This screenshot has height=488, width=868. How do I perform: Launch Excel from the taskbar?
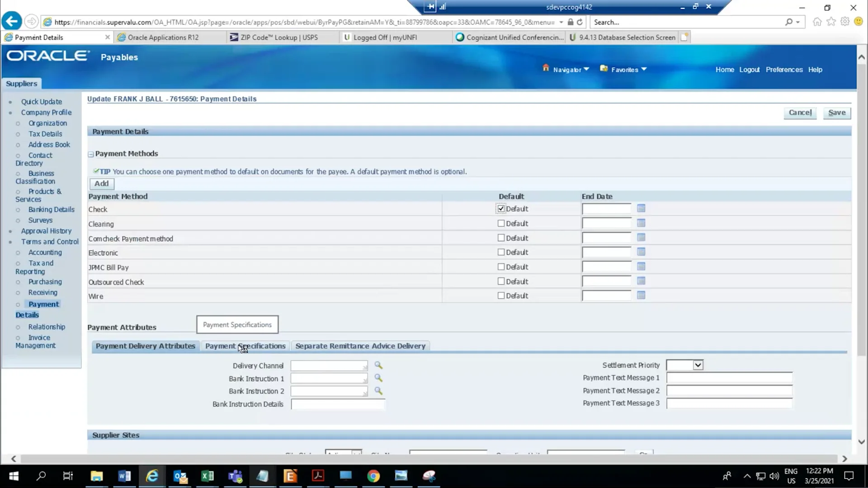pyautogui.click(x=208, y=476)
